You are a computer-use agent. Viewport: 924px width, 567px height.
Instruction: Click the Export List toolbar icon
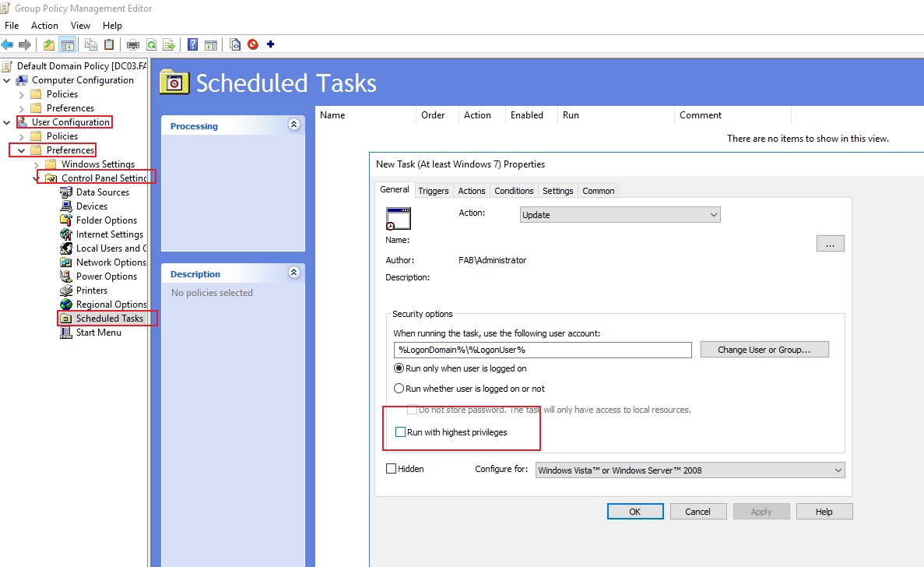tap(169, 45)
